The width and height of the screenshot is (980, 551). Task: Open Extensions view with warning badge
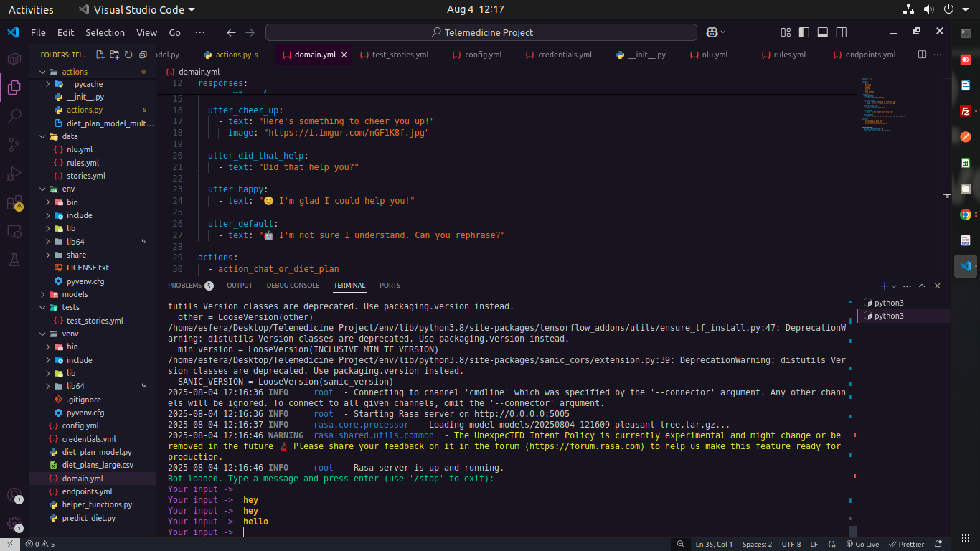point(14,203)
